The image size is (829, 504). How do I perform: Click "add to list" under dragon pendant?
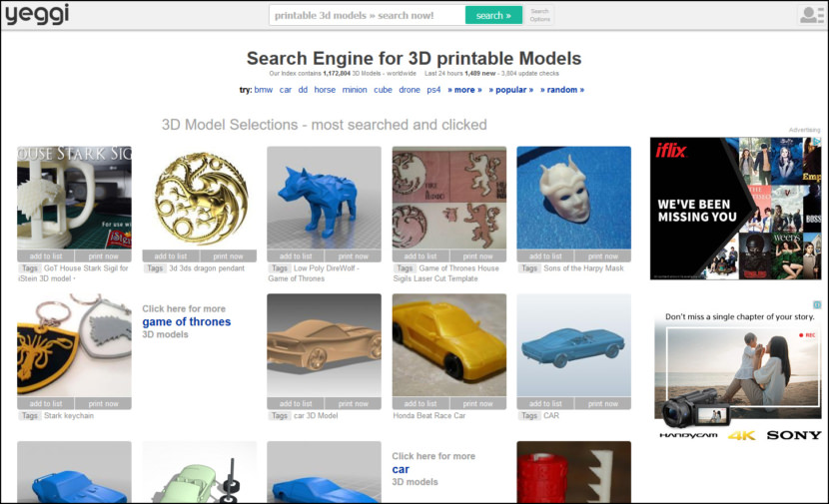(x=170, y=256)
